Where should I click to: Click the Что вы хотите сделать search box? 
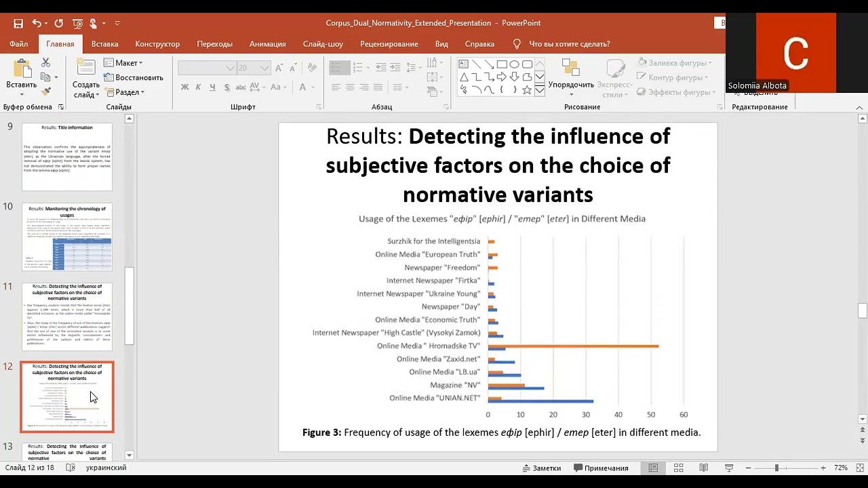point(569,43)
